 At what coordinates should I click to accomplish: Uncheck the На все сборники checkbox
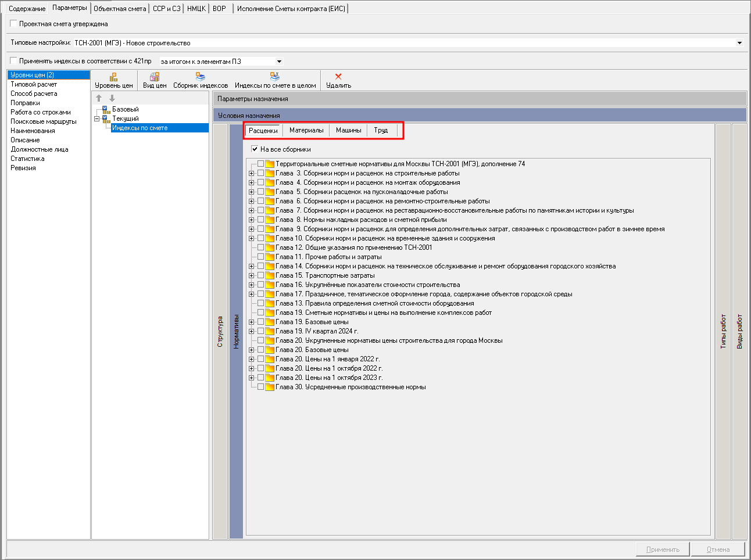[255, 149]
